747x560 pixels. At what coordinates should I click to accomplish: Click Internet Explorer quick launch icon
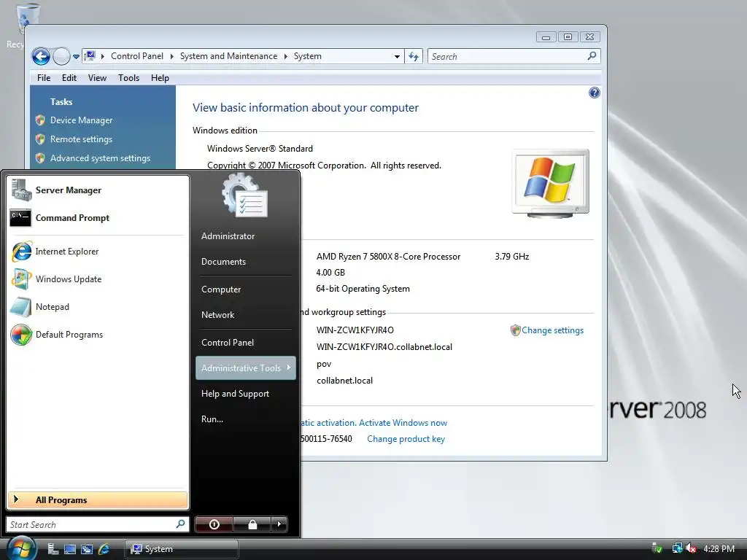tap(104, 549)
